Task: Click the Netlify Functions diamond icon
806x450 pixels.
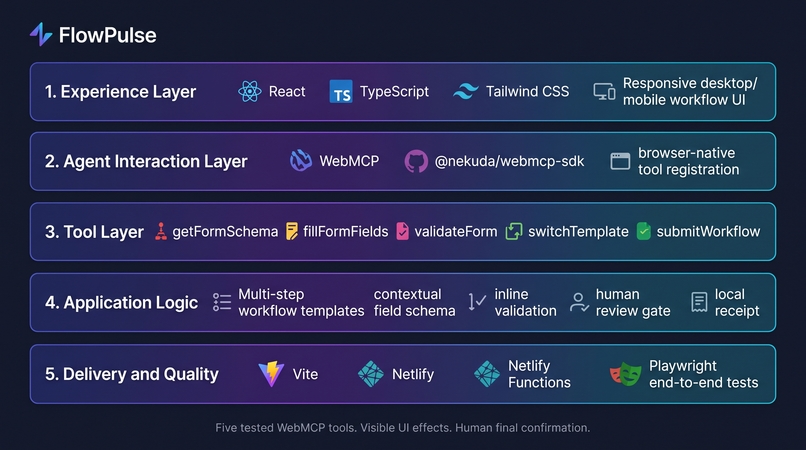Action: coord(487,374)
